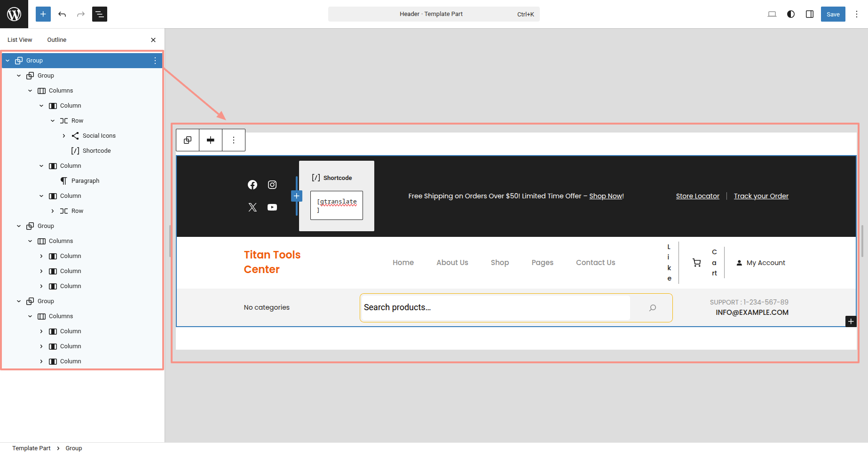This screenshot has width=868, height=454.
Task: Click the Instagram social icon
Action: pos(272,185)
